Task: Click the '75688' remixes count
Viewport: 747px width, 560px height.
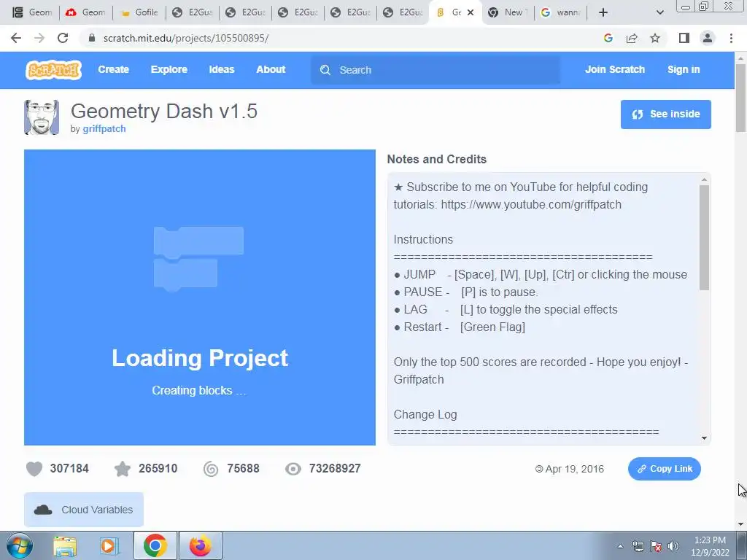Action: (x=243, y=469)
